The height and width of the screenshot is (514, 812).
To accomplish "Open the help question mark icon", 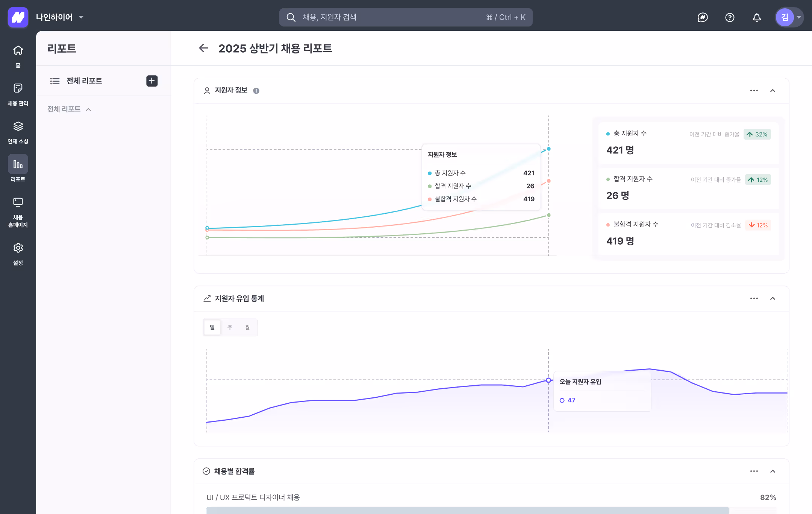I will 730,17.
